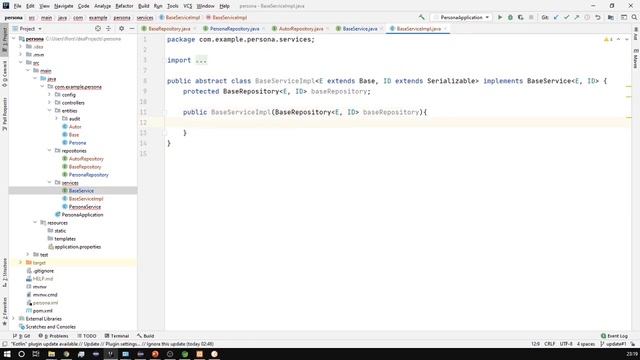
Task: Select PersonaService in the project tree
Action: pos(84,207)
